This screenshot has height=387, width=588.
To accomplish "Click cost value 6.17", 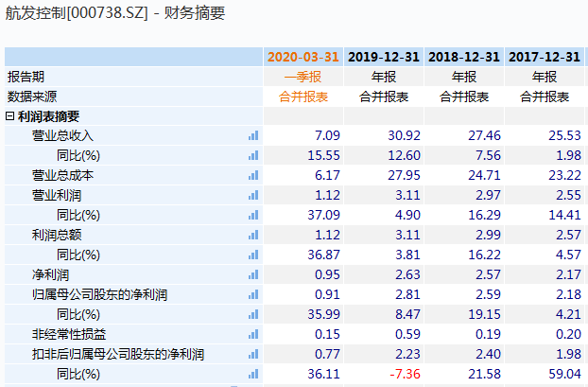I will pos(327,175).
